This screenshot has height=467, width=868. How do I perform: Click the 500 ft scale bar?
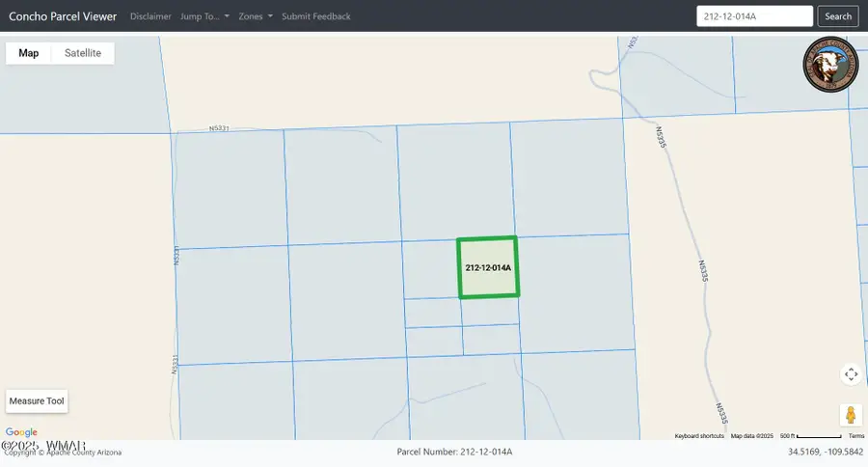click(x=811, y=436)
